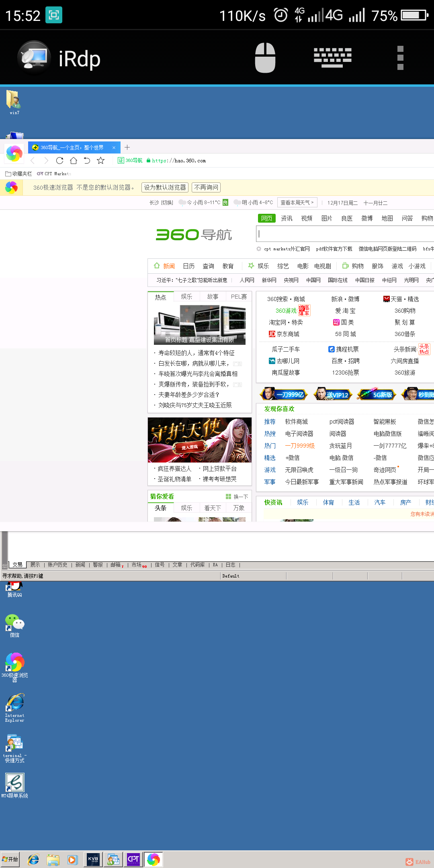Select the 头条 tab under 猜你爱看

point(161,508)
